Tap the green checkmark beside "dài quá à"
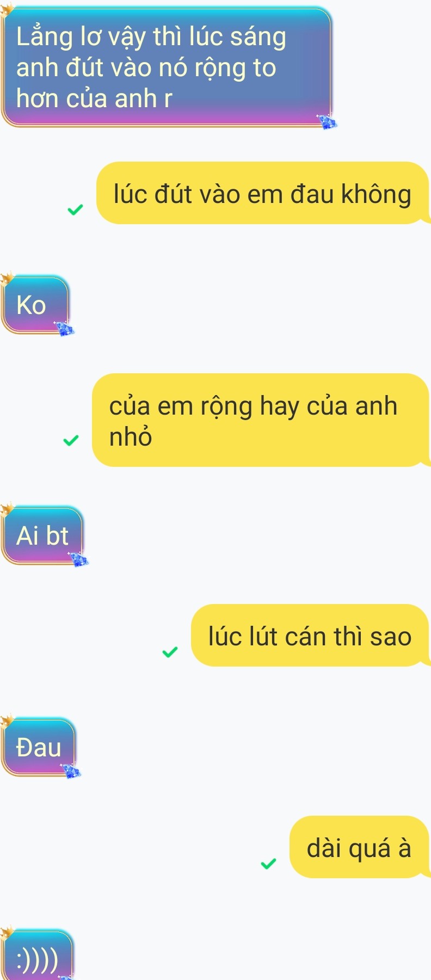Screen dimensions: 431x980 tap(269, 863)
